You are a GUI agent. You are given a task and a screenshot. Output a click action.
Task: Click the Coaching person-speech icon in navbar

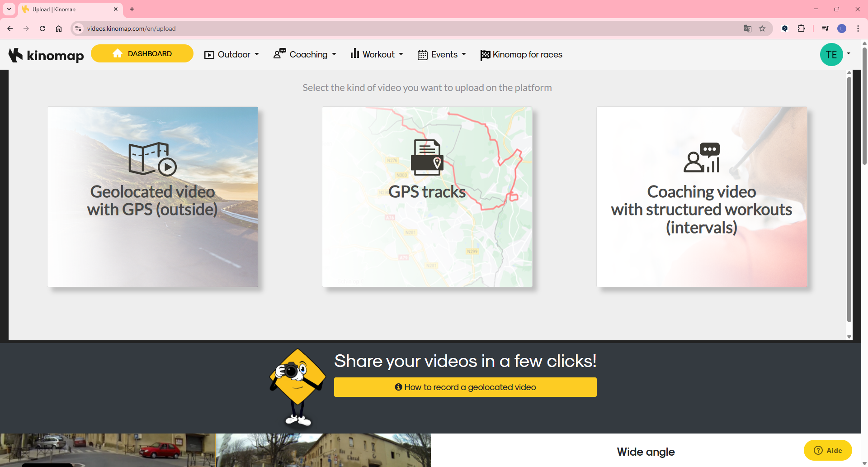(279, 53)
